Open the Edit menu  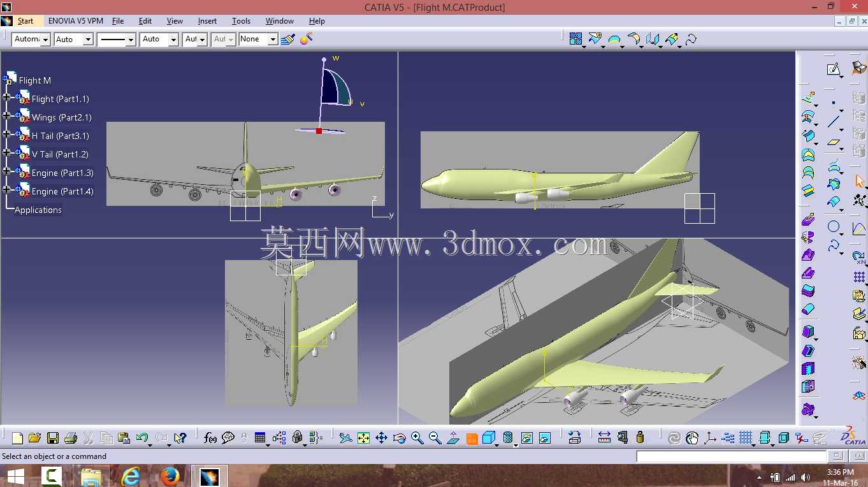[x=145, y=21]
